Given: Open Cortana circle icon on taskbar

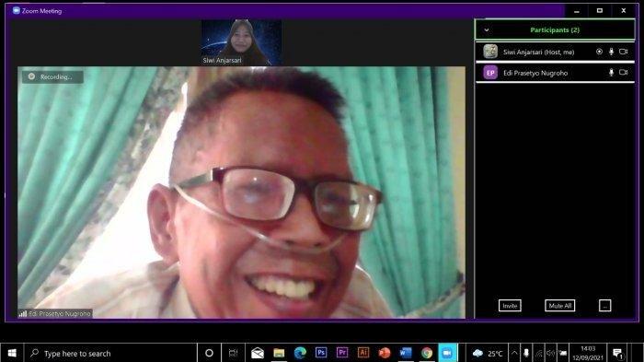Looking at the screenshot, I should click(x=209, y=353).
